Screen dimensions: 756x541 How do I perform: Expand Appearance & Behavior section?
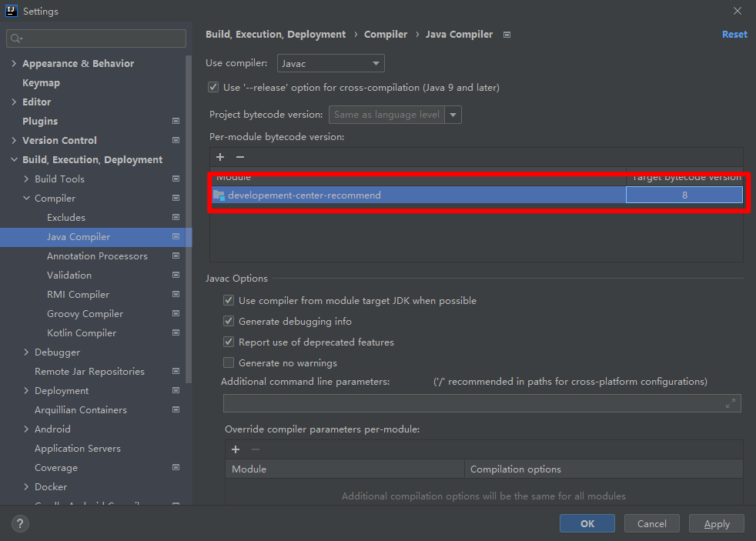click(14, 63)
